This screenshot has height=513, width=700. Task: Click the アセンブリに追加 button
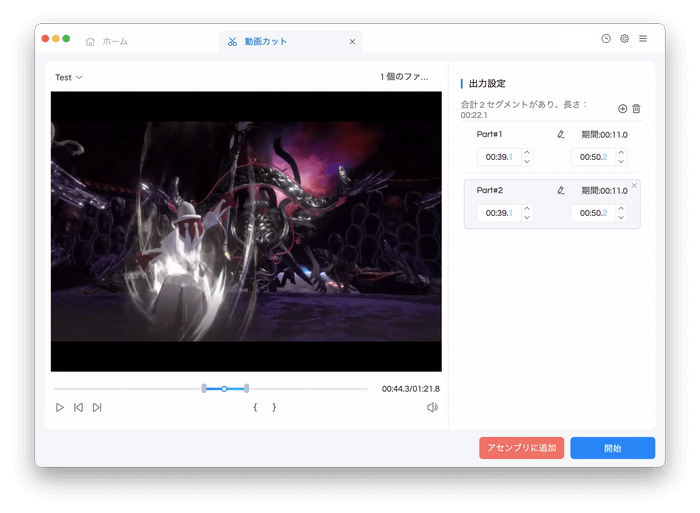point(521,448)
